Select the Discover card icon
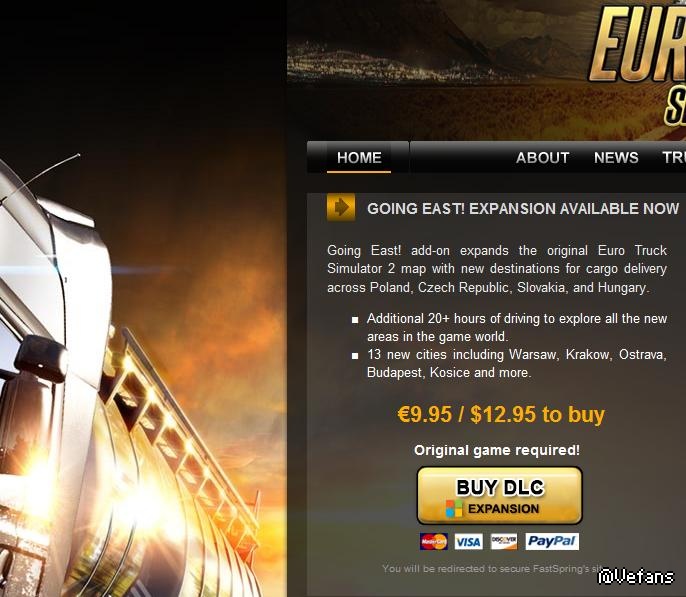The width and height of the screenshot is (686, 597). (504, 541)
